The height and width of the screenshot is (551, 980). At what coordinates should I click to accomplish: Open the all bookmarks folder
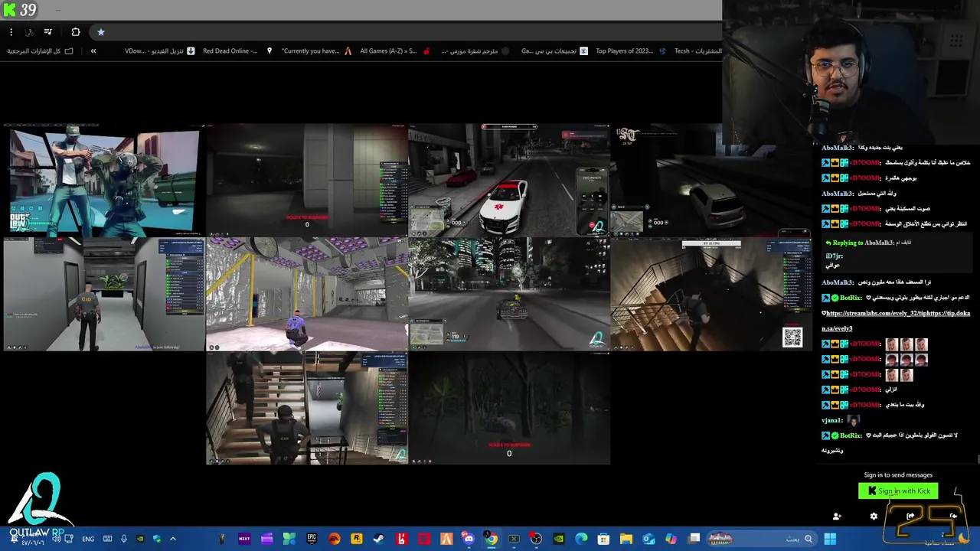pos(41,51)
